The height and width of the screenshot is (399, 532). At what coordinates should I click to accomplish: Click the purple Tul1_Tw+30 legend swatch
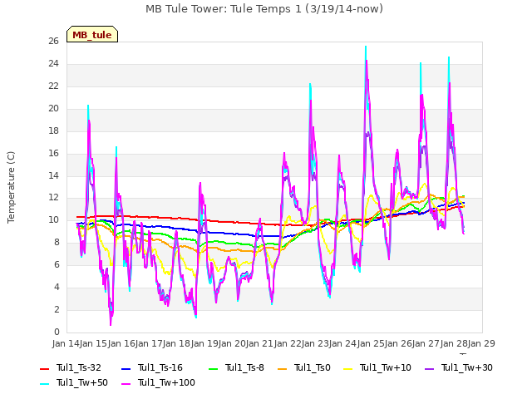pyautogui.click(x=430, y=368)
